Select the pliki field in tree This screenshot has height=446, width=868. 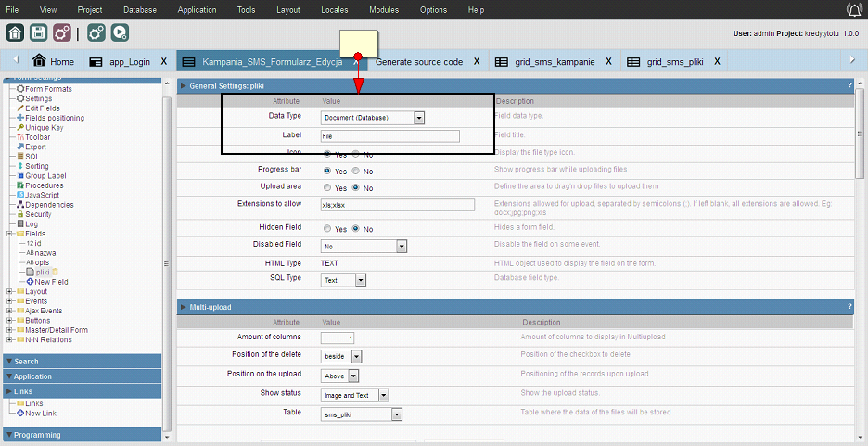[x=43, y=272]
